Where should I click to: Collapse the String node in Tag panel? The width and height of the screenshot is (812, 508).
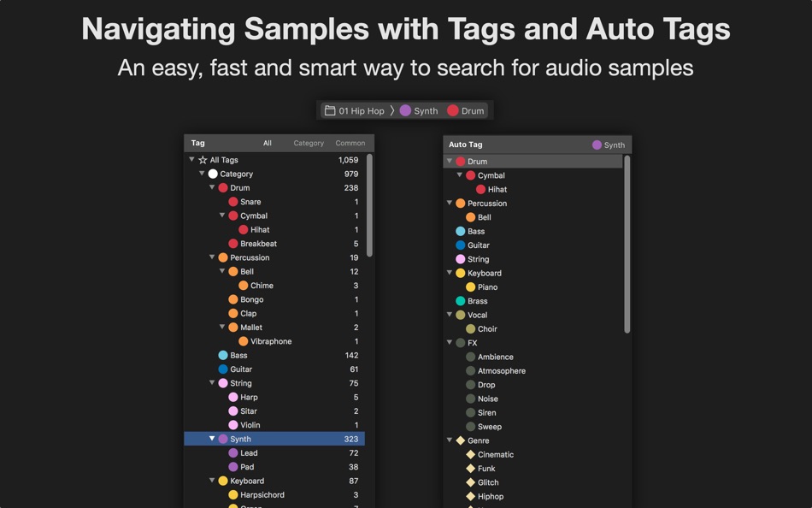(212, 383)
